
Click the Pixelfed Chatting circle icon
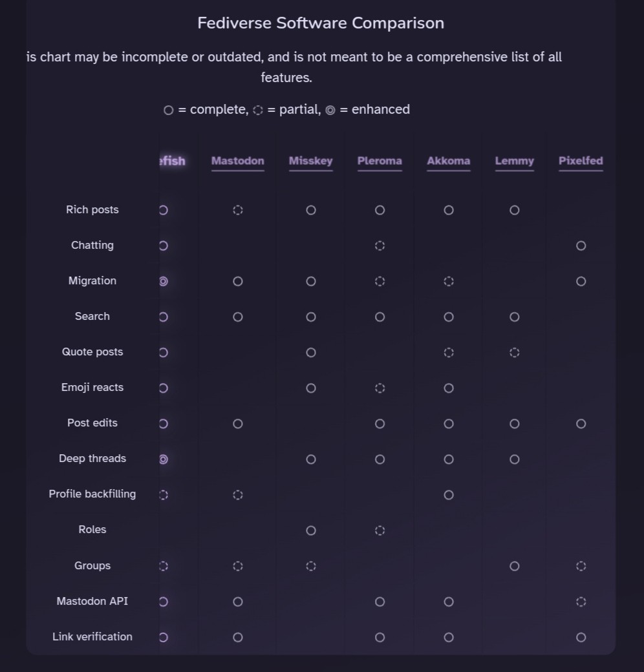[x=581, y=246]
